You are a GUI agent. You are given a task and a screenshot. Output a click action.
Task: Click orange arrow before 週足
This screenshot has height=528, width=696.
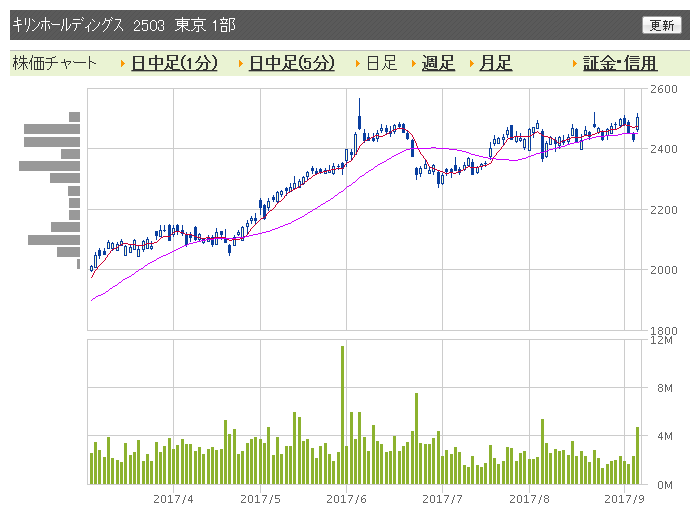coord(414,64)
